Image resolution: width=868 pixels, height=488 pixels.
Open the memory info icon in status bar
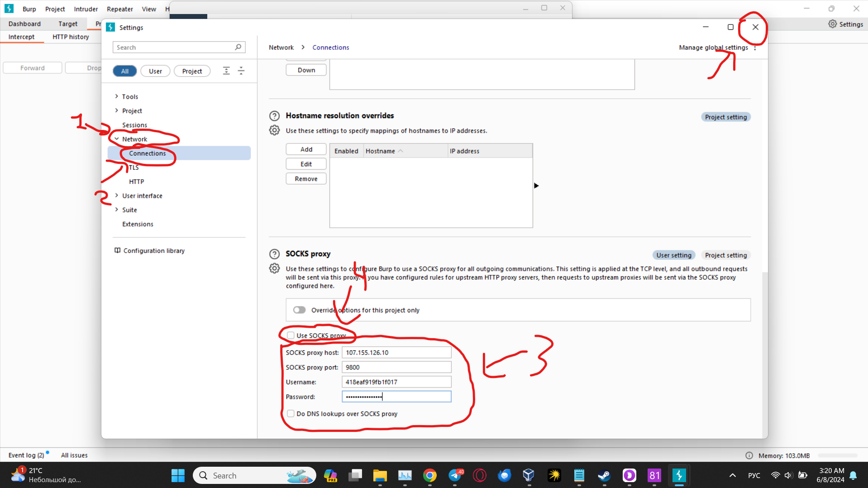(749, 455)
